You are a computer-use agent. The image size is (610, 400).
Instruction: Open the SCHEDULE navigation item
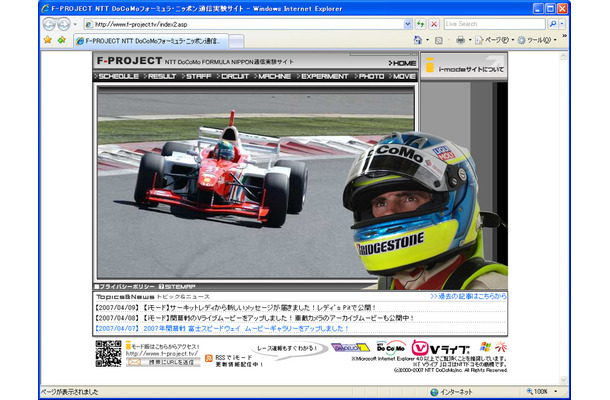(x=117, y=76)
